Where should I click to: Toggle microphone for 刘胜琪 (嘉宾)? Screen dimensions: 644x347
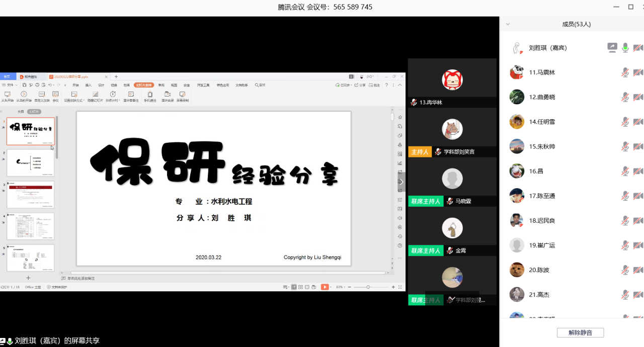[x=625, y=48]
